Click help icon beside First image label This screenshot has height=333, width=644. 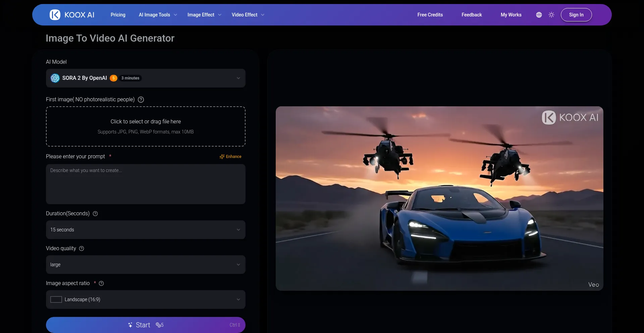[x=141, y=100]
